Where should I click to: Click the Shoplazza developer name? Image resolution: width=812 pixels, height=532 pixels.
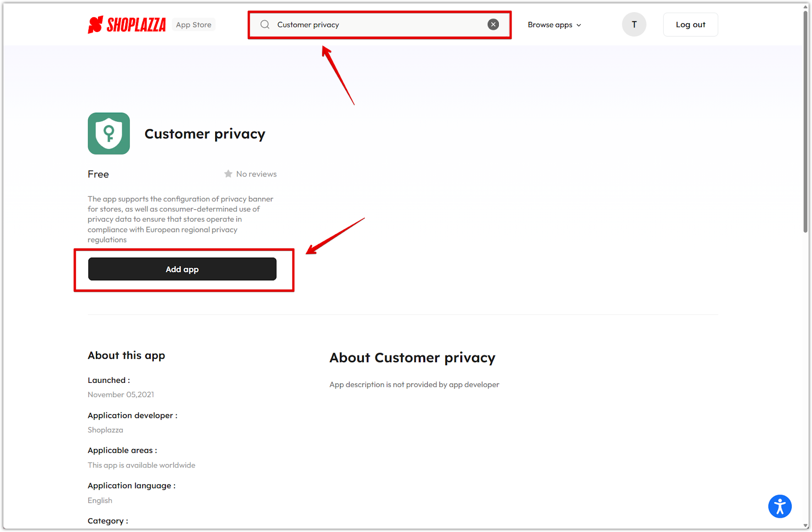click(x=105, y=430)
